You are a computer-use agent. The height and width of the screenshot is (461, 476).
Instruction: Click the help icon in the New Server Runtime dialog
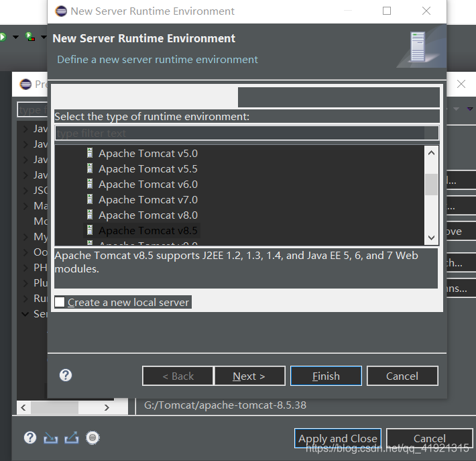pos(66,375)
